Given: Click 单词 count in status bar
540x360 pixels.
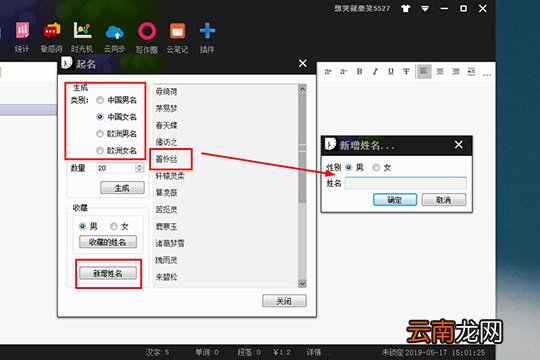Looking at the screenshot, I should (207, 352).
